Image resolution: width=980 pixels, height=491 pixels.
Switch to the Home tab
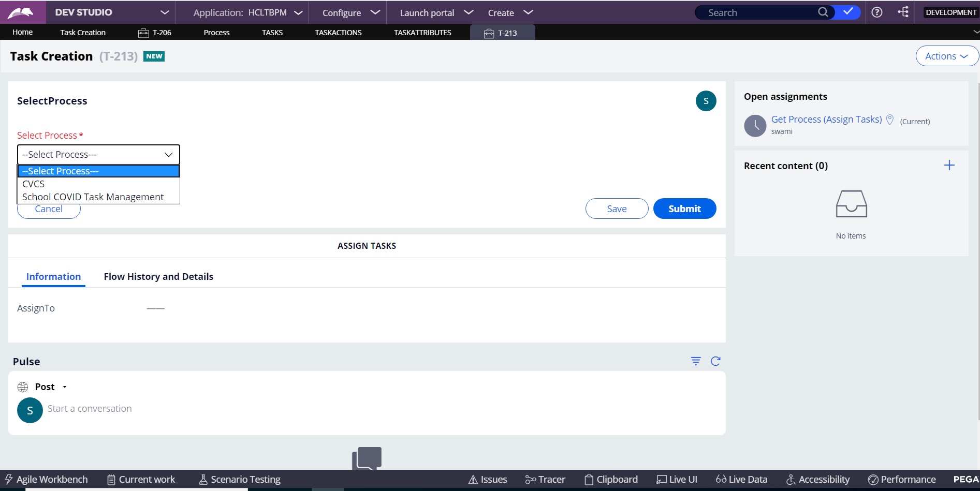(23, 32)
